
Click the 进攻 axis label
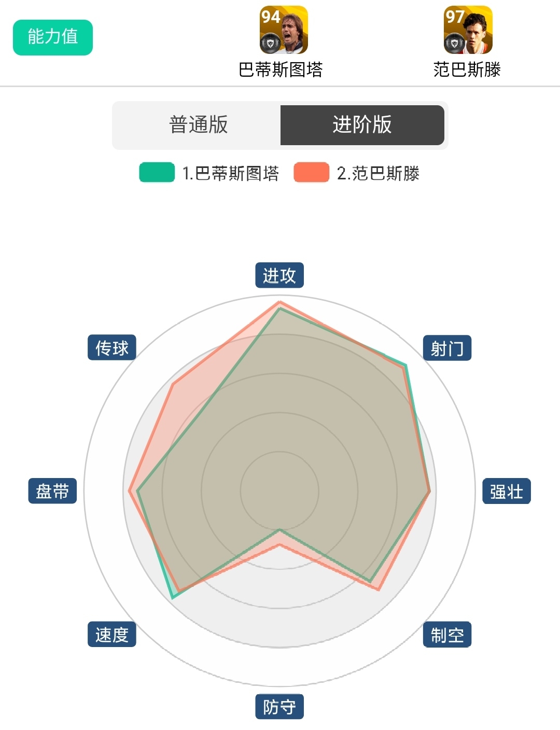279,275
